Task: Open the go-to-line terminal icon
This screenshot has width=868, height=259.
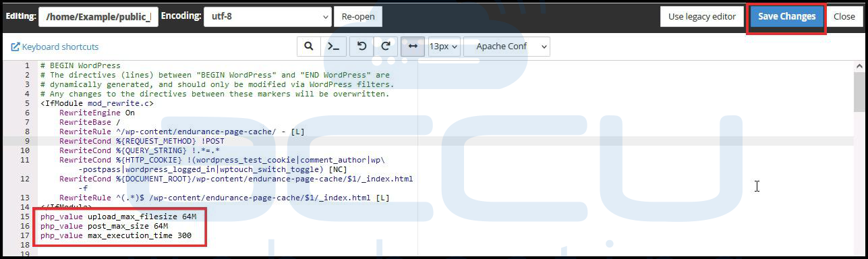Action: coord(333,47)
